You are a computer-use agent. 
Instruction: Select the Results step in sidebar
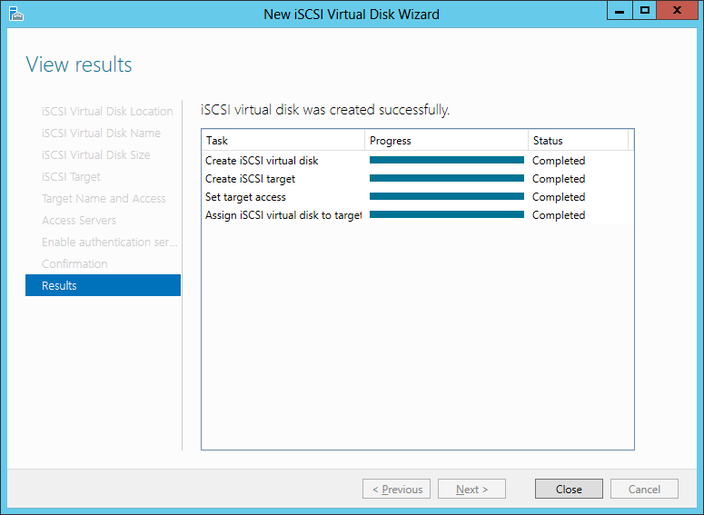click(x=103, y=286)
